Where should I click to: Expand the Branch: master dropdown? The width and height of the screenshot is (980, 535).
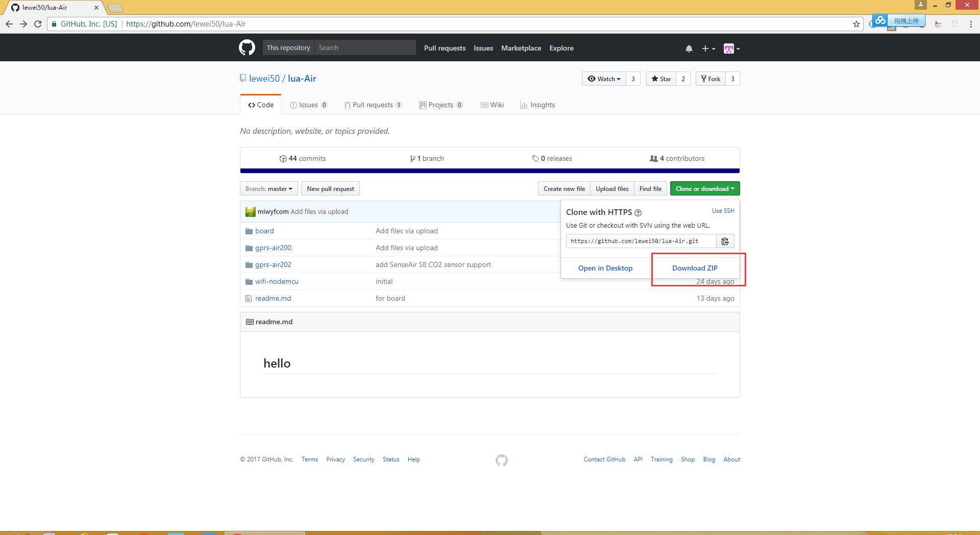[x=269, y=189]
